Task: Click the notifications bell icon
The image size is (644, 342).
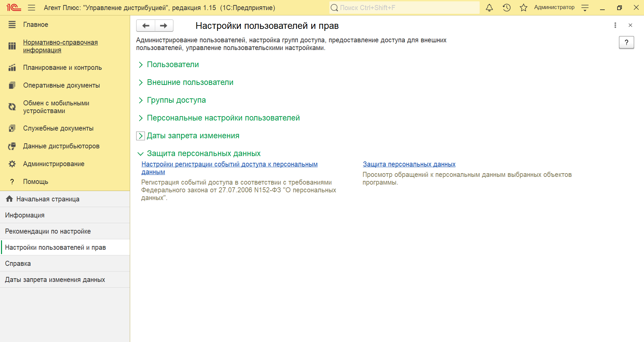Action: [x=489, y=8]
